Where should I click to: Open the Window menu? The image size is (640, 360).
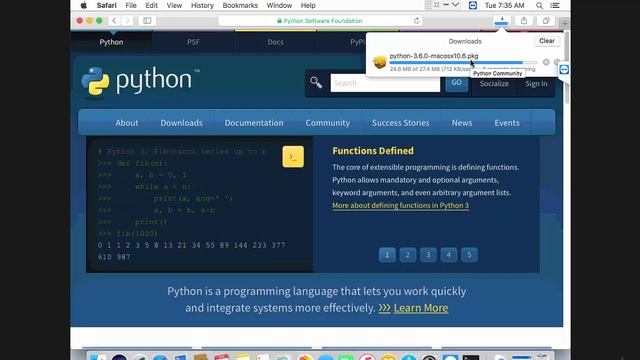[x=279, y=5]
